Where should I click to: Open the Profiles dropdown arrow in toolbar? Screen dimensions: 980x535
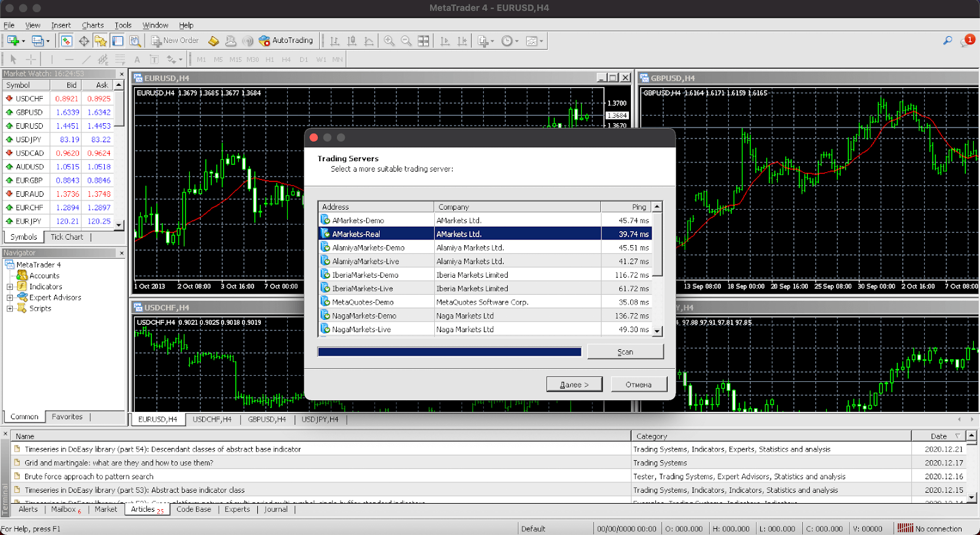47,42
